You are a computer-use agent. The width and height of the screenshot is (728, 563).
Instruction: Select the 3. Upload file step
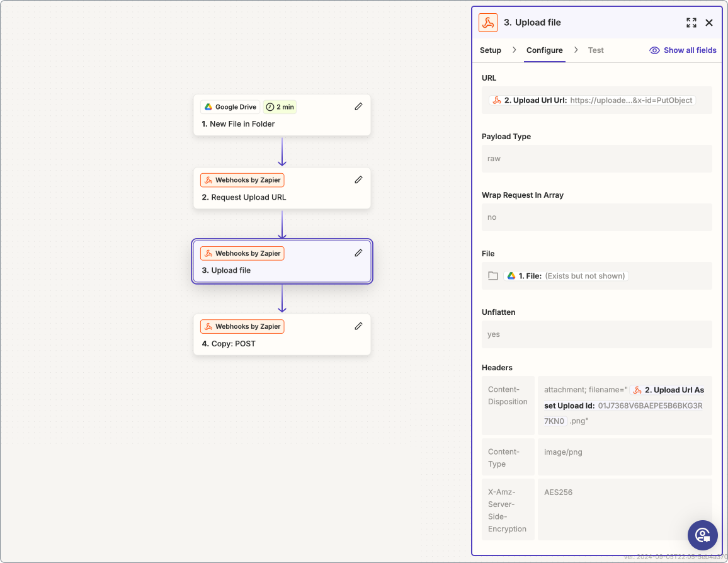282,261
